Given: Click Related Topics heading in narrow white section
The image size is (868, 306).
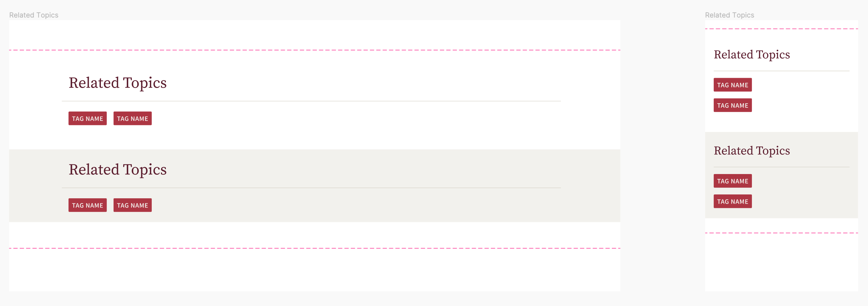Looking at the screenshot, I should click(752, 55).
